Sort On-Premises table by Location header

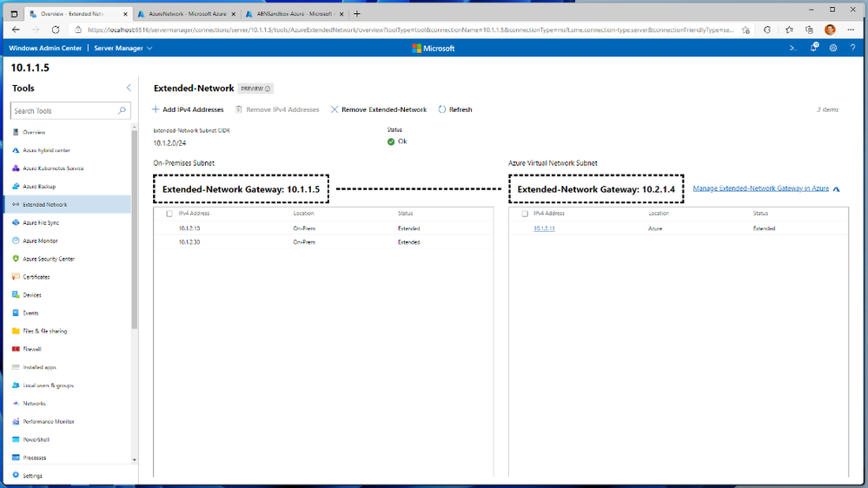pyautogui.click(x=303, y=213)
